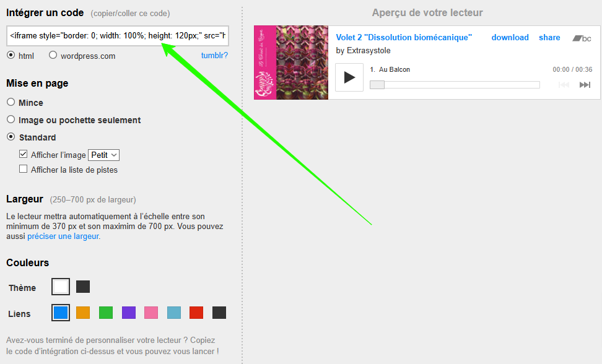Uncheck the Afficher l'image checkbox

[24, 155]
